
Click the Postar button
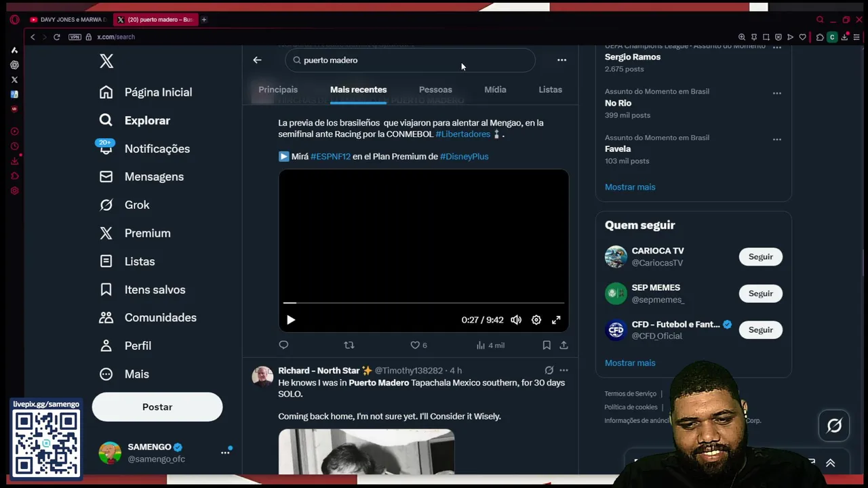click(157, 407)
